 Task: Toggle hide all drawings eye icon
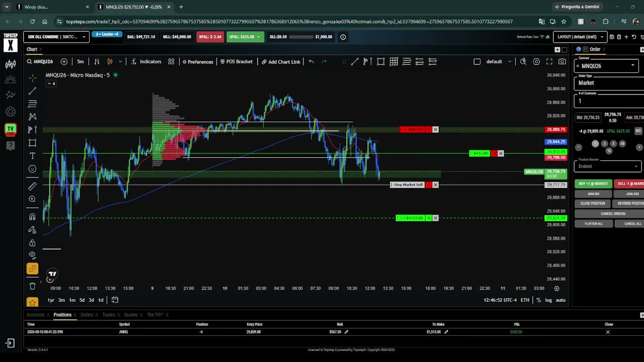(32, 255)
